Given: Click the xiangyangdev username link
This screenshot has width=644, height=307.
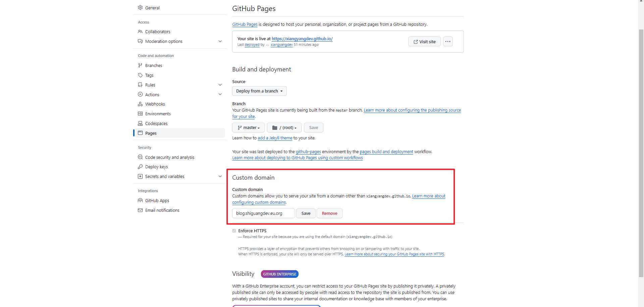Looking at the screenshot, I should pyautogui.click(x=282, y=45).
